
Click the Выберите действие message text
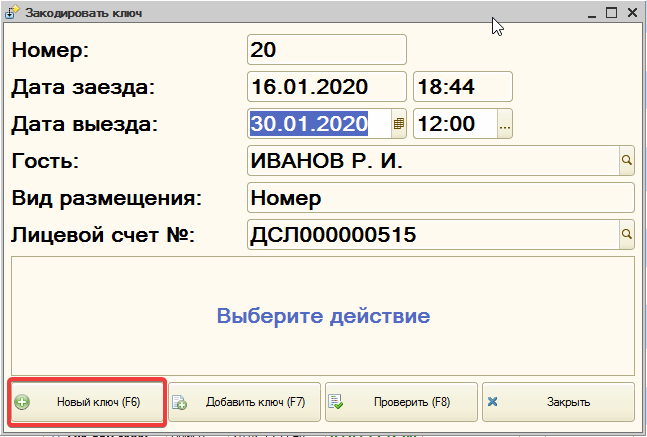pos(324,316)
